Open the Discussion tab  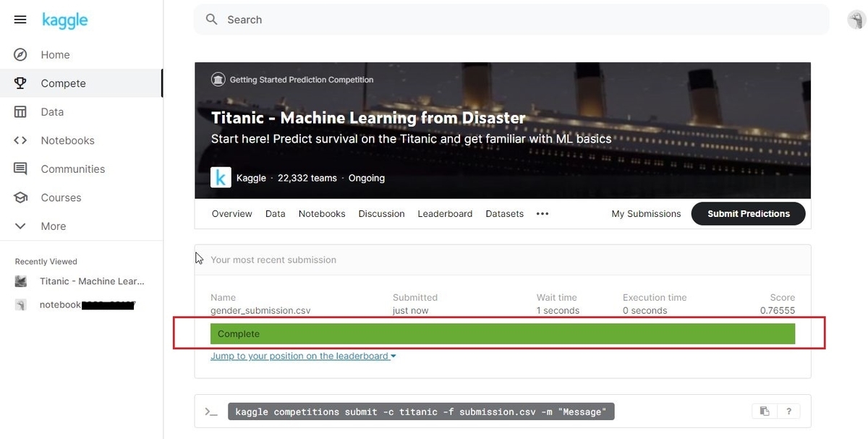pyautogui.click(x=381, y=214)
